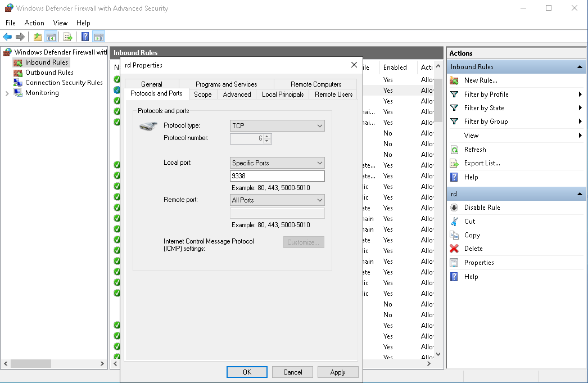Click console tree horizontal scrollbar right arrow
Image resolution: width=588 pixels, height=383 pixels.
[x=102, y=363]
